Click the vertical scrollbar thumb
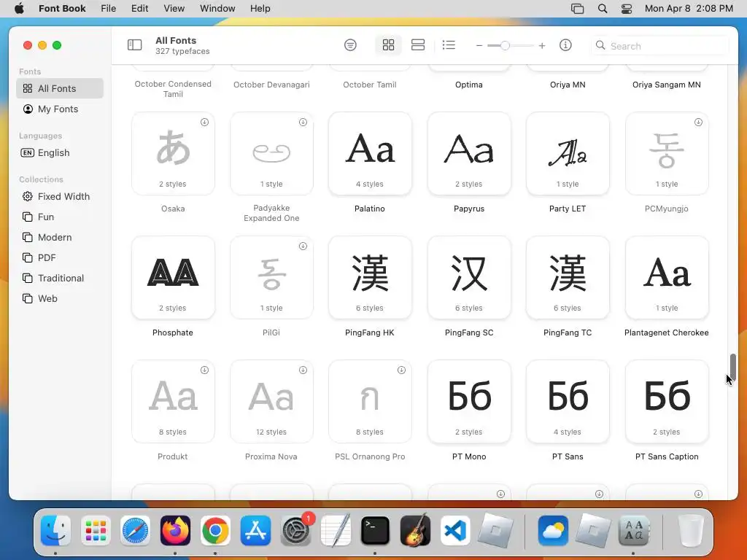747x560 pixels. (x=732, y=367)
